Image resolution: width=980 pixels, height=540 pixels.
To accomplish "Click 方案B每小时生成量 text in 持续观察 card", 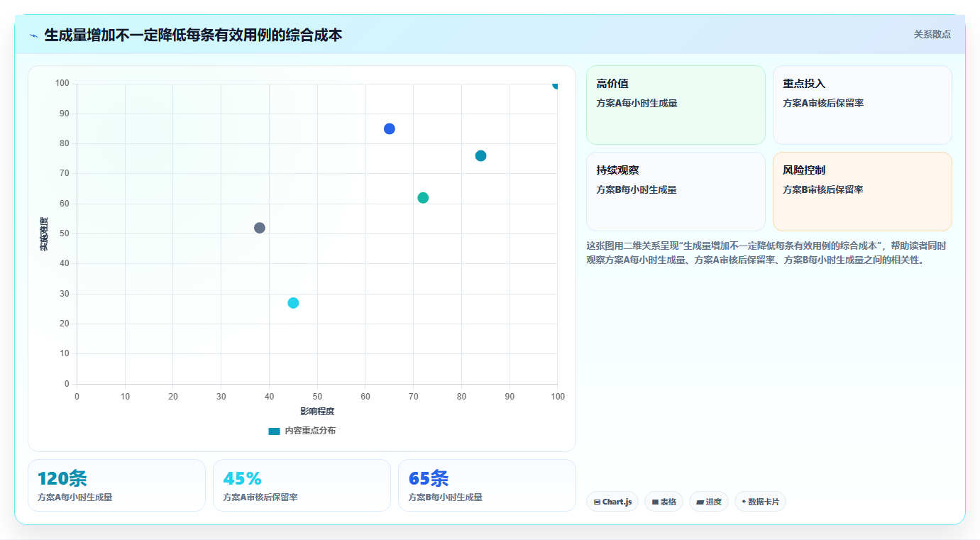I will coord(637,189).
